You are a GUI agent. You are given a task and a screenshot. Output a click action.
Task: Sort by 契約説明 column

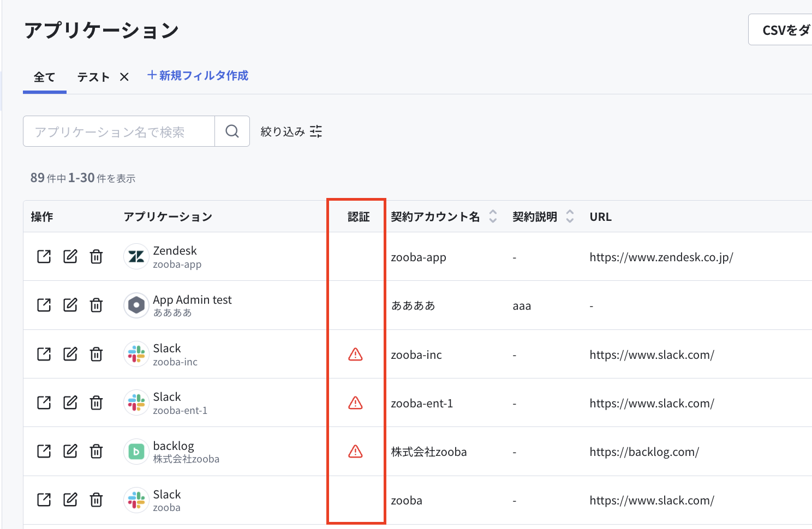[x=570, y=217]
